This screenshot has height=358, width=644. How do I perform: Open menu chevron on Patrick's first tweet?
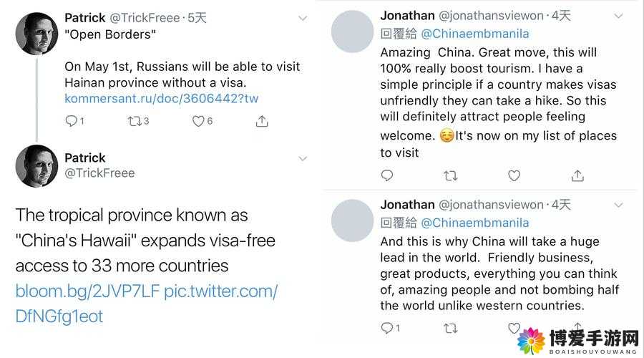pyautogui.click(x=303, y=18)
